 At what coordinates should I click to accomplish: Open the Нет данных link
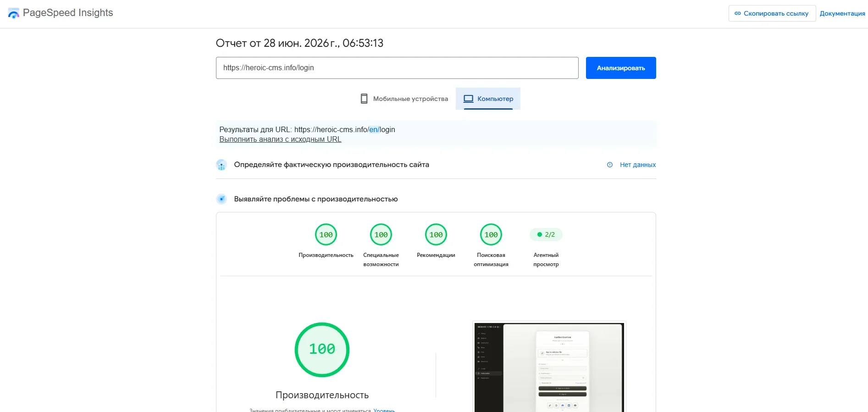(x=638, y=165)
